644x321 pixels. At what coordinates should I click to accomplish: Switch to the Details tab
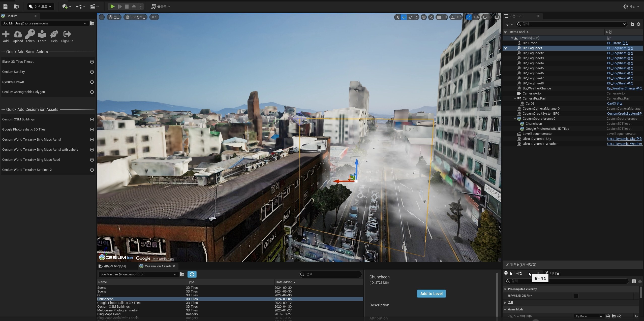[x=554, y=273]
